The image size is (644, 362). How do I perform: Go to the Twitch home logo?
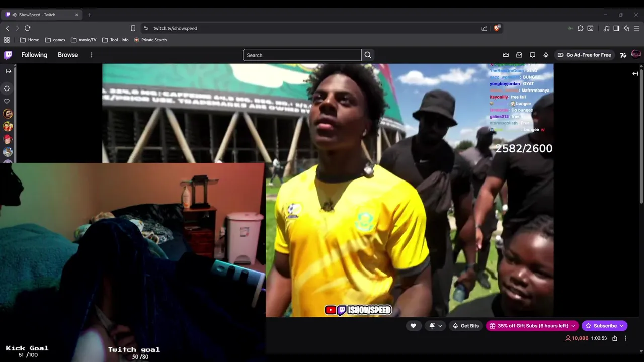tap(8, 55)
